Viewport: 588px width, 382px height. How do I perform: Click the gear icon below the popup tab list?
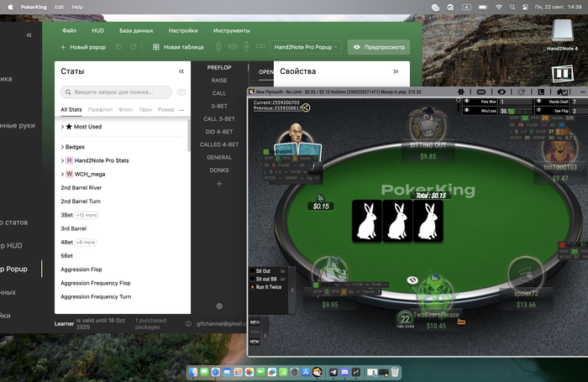click(x=219, y=306)
